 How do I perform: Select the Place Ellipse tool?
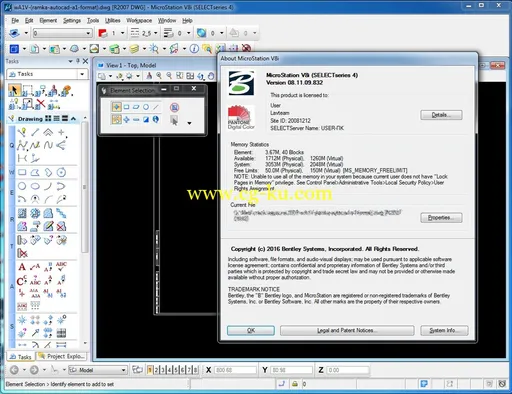tap(35, 186)
